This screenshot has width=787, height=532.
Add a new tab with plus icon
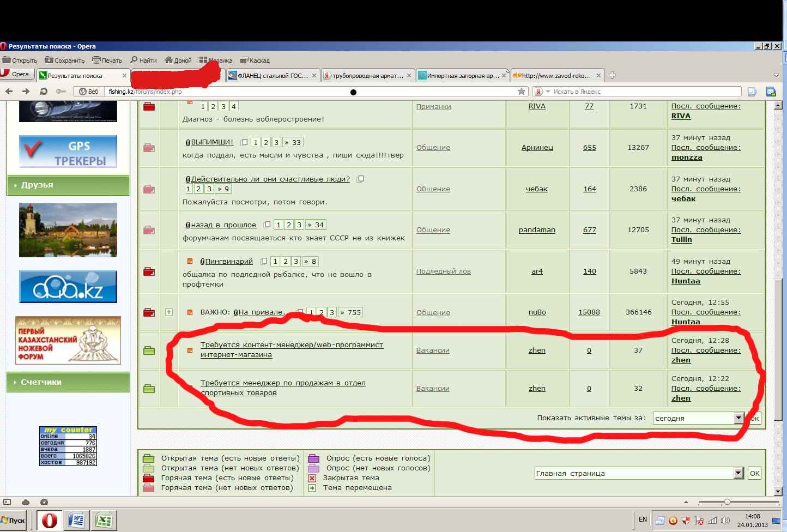(612, 75)
